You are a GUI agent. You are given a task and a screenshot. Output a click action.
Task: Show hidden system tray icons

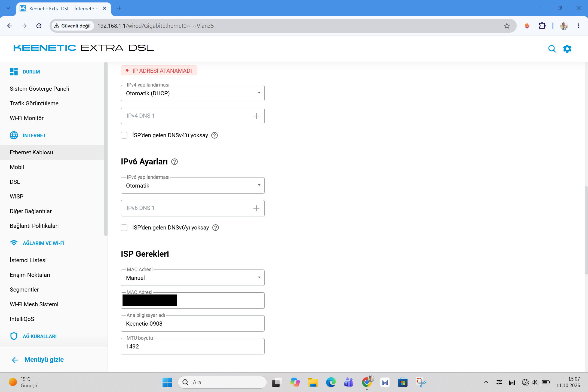click(x=486, y=382)
